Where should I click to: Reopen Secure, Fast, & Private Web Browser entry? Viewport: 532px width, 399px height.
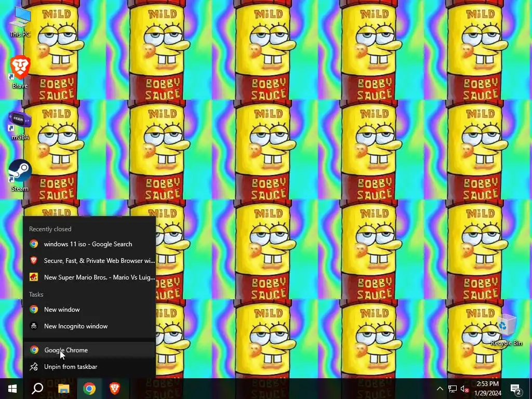click(89, 261)
